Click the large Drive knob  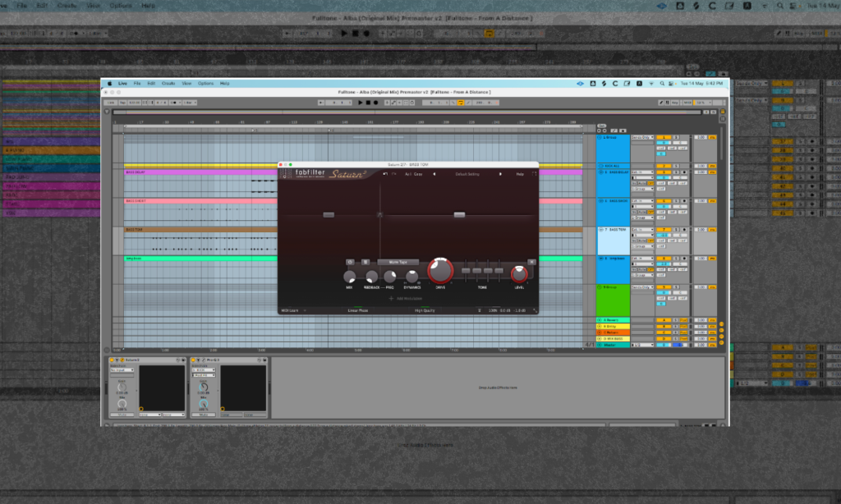pyautogui.click(x=440, y=270)
